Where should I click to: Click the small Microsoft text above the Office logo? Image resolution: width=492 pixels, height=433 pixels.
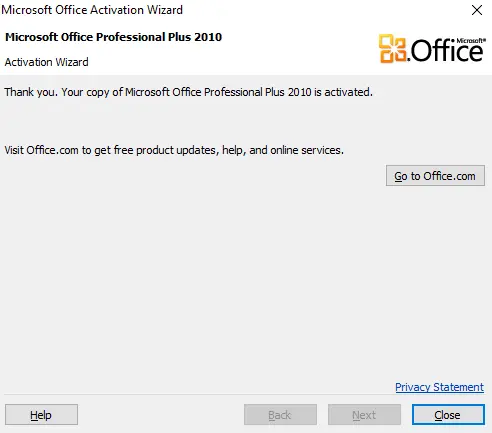pos(471,40)
